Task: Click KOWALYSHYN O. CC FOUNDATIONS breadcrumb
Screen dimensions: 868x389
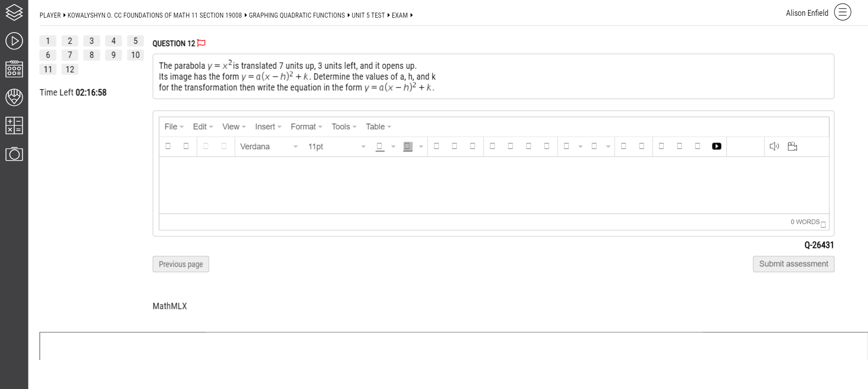Action: 155,15
